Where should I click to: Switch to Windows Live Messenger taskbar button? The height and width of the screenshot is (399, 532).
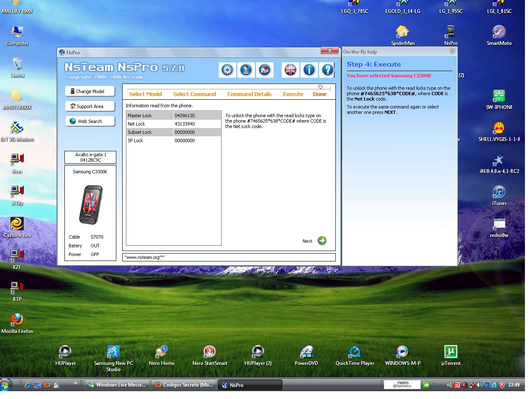118,385
